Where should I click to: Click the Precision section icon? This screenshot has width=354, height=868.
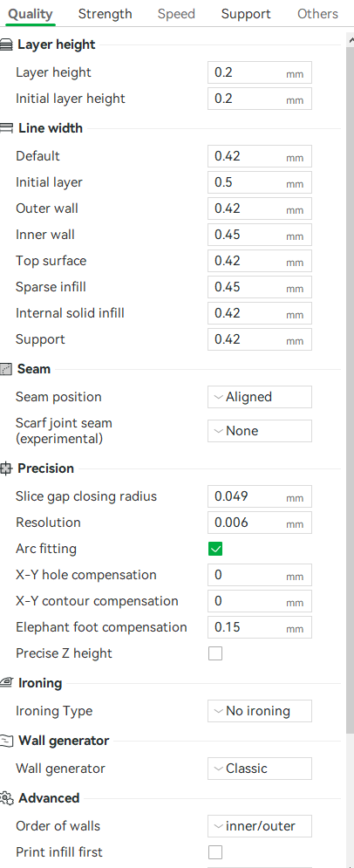pos(6,468)
